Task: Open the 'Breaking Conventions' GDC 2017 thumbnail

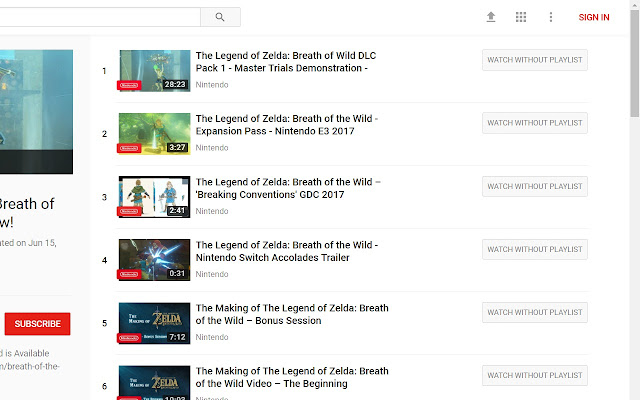Action: [x=154, y=197]
